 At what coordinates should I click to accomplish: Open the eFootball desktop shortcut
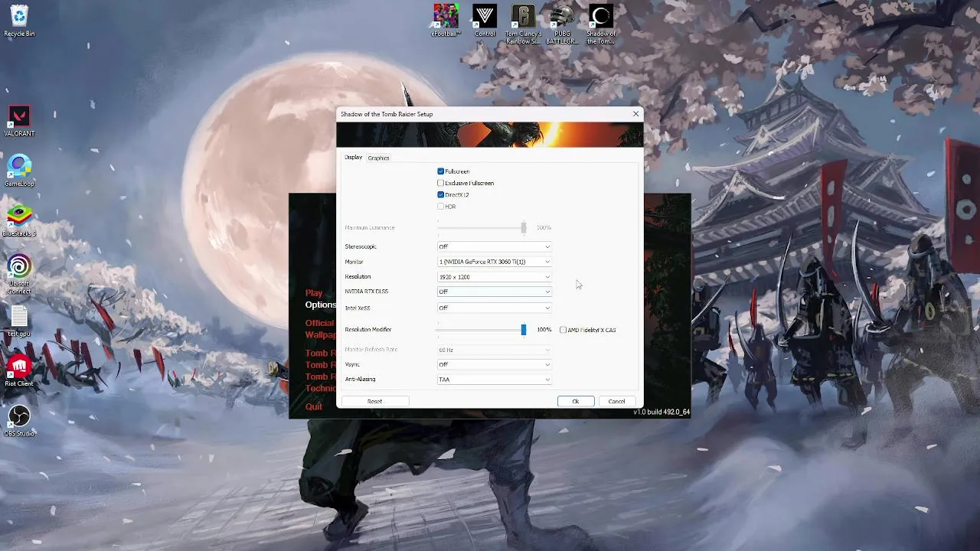pos(446,21)
